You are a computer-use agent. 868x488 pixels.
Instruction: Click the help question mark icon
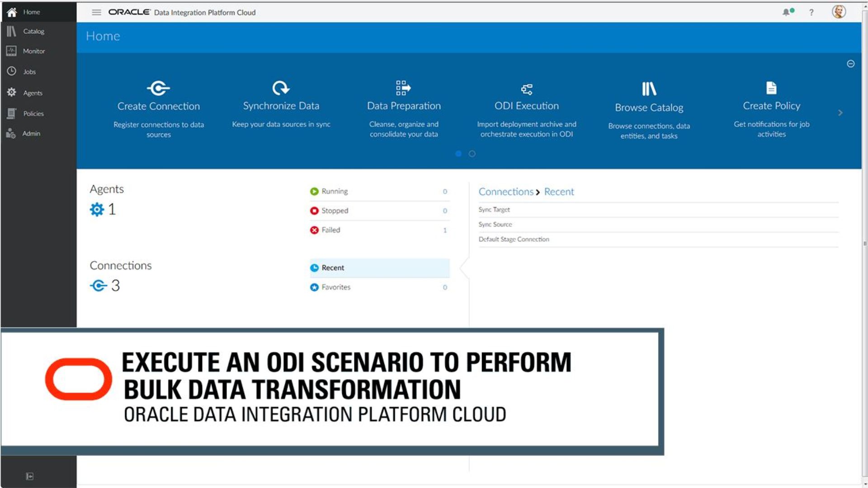[x=811, y=12]
